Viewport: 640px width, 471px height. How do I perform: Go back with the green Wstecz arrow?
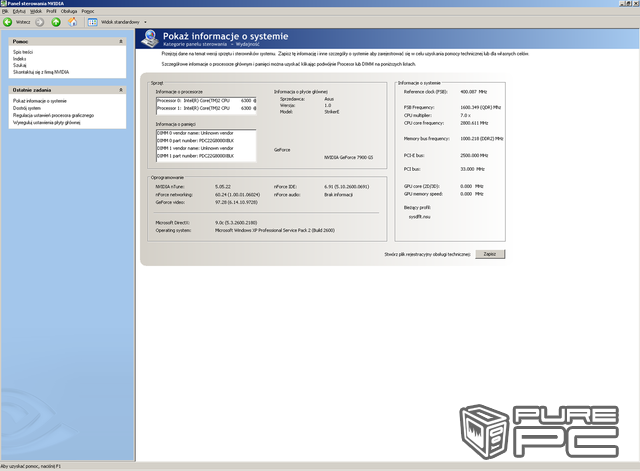[x=7, y=22]
